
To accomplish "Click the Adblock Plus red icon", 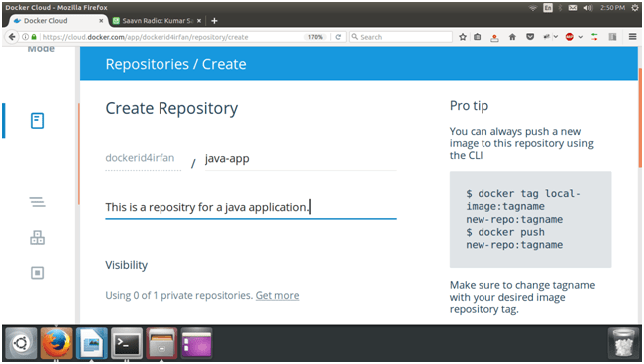I will coord(569,37).
